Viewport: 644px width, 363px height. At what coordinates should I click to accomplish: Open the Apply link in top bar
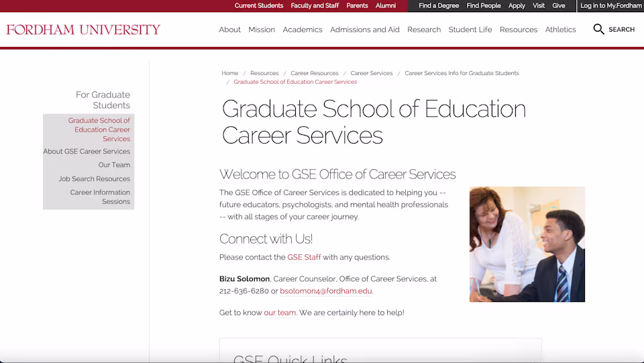click(517, 6)
